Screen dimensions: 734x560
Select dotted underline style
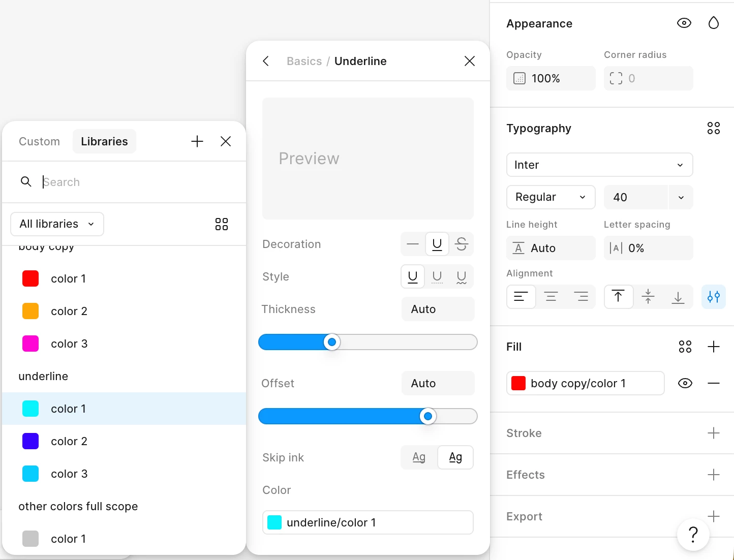pos(437,276)
